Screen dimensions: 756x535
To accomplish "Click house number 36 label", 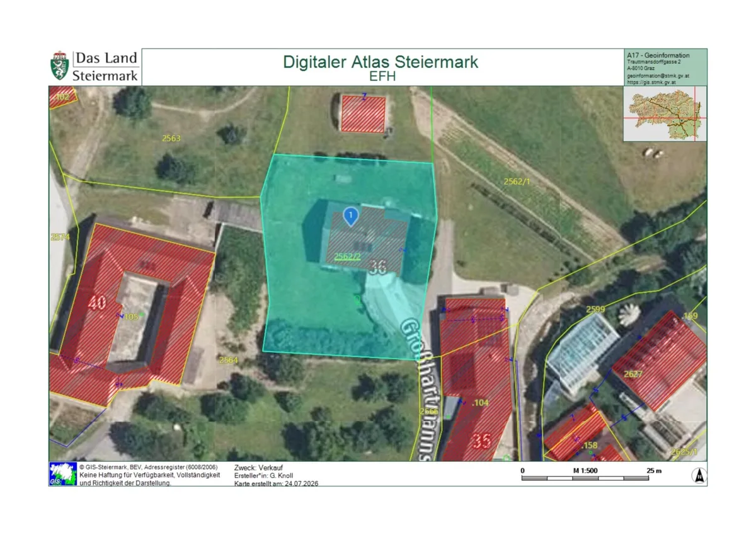I will click(377, 268).
